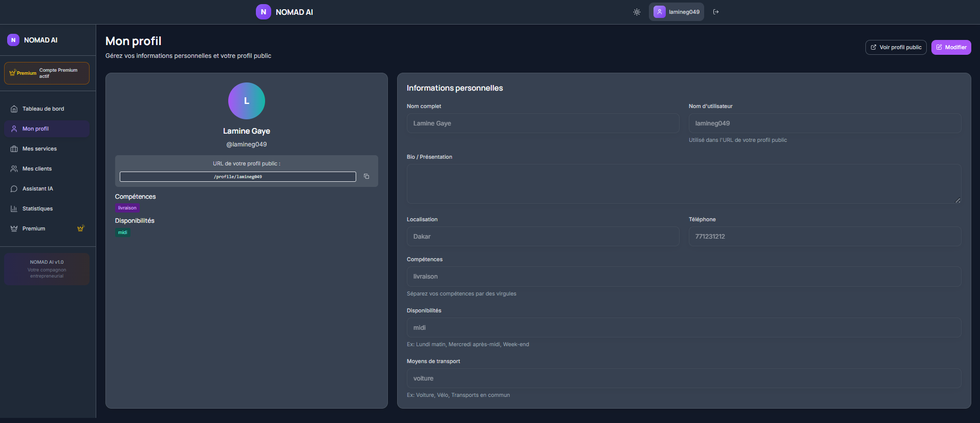This screenshot has height=423, width=980.
Task: Click the external link icon in Voir profil public
Action: 874,47
